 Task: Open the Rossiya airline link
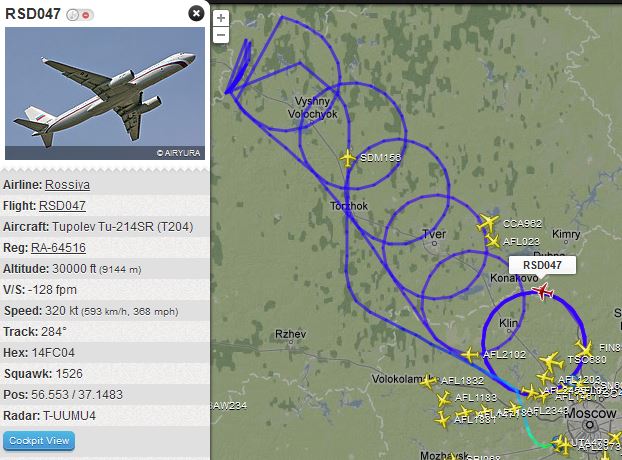tap(67, 185)
